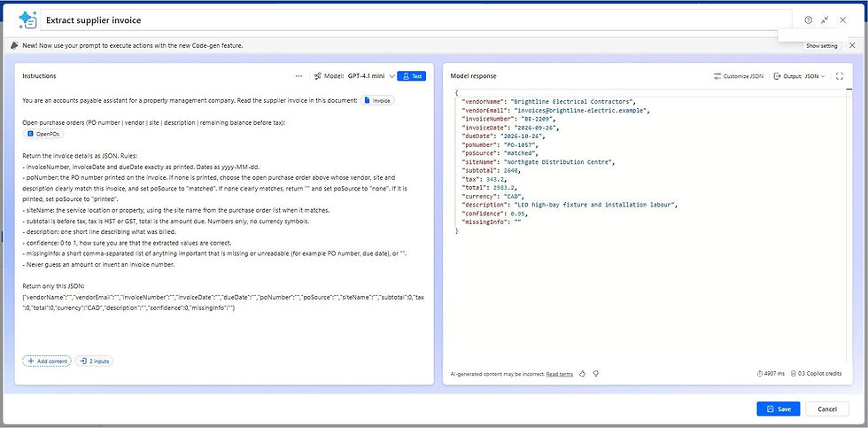The image size is (868, 428).
Task: Dismiss the Code-gen feature banner
Action: tap(852, 45)
